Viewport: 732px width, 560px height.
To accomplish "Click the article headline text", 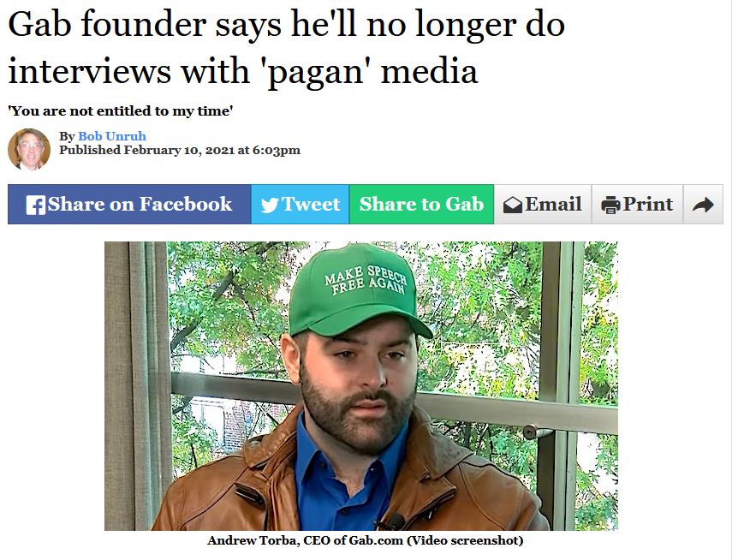I will point(287,48).
